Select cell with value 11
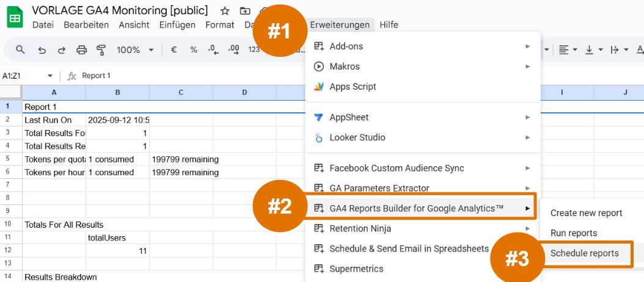644x282 pixels. tap(117, 251)
